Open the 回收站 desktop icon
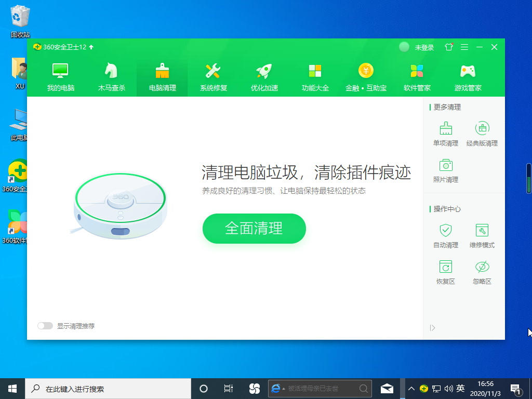Viewport: 532px width, 399px height. click(20, 21)
